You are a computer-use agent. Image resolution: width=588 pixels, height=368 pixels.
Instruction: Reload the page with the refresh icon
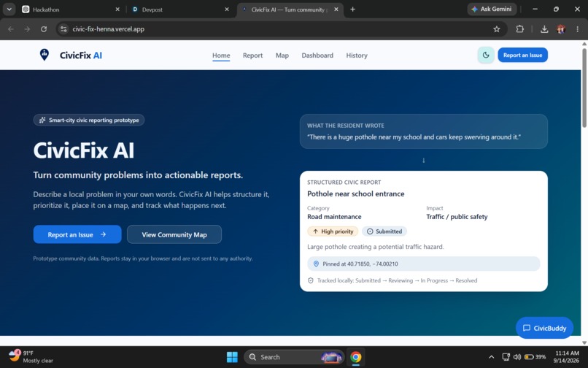coord(44,29)
